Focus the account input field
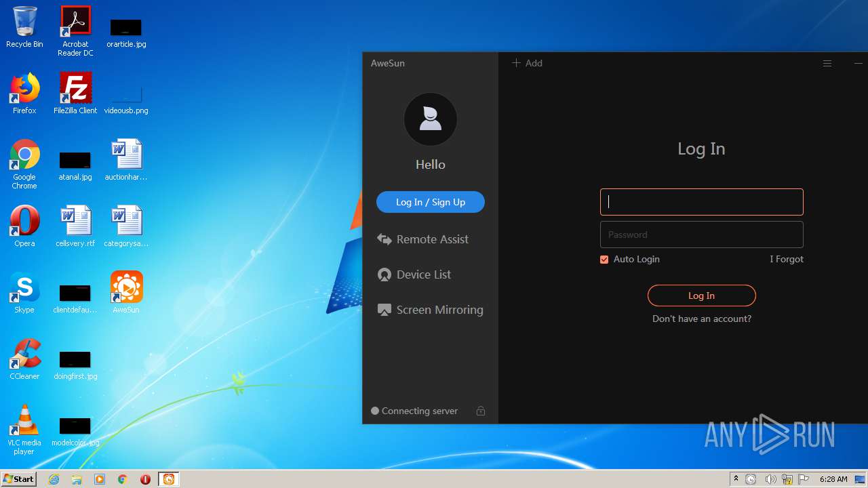The image size is (868, 488). tap(701, 202)
